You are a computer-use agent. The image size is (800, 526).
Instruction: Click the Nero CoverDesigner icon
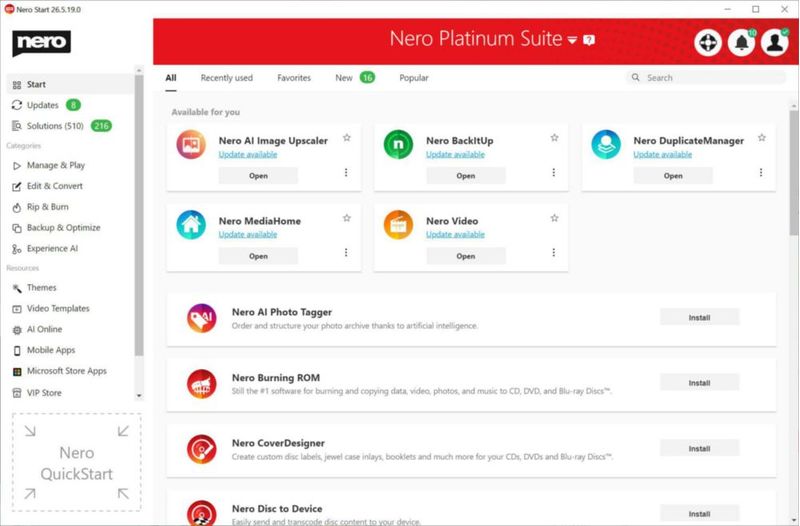(x=202, y=449)
